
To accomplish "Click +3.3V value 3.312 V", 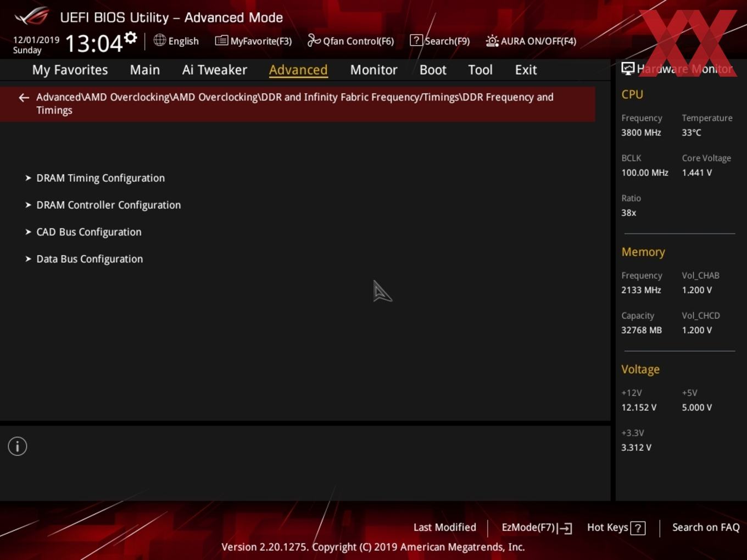I will 636,447.
